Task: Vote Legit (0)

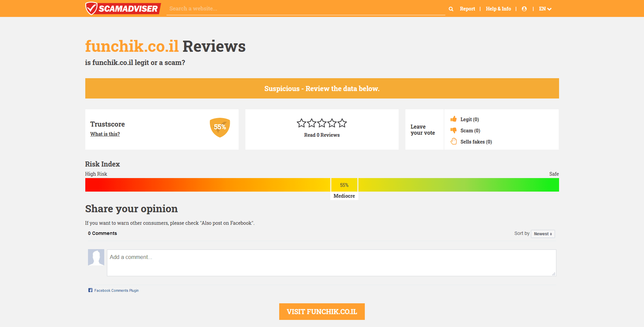Action: [470, 119]
